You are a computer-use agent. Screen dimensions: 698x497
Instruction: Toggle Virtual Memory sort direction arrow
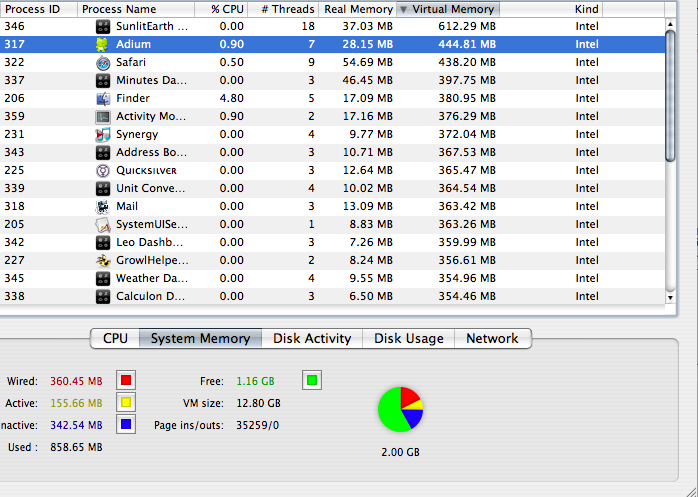tap(403, 9)
